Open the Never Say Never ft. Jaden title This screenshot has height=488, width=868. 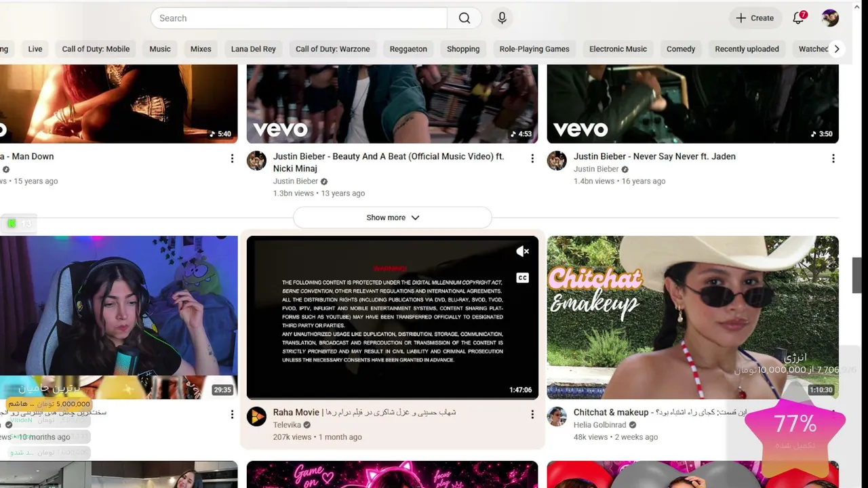point(654,157)
